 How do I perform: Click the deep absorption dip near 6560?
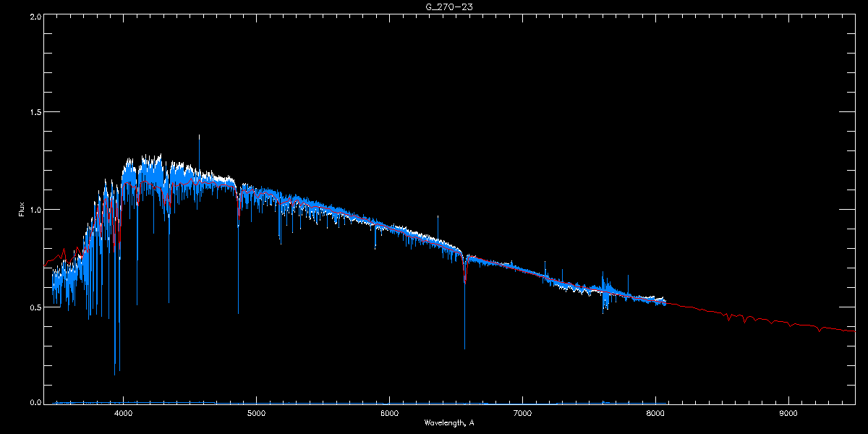click(x=464, y=304)
